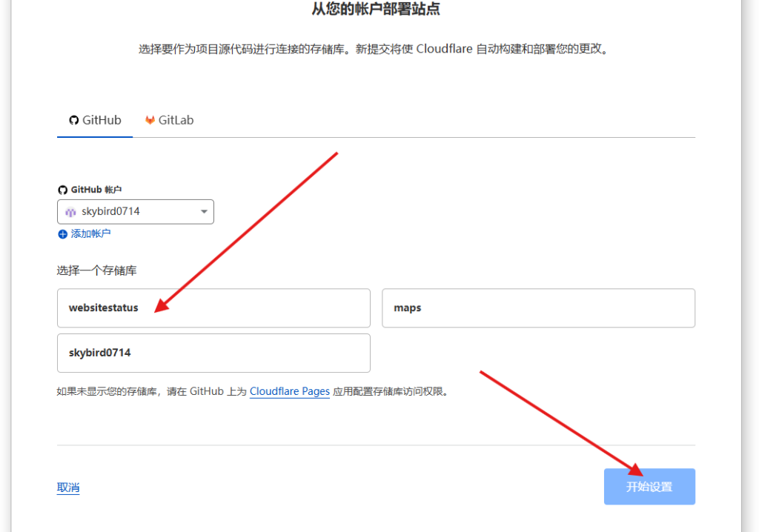759x532 pixels.
Task: Click the GitHub icon beside GitHub 帐户 label
Action: coord(62,190)
